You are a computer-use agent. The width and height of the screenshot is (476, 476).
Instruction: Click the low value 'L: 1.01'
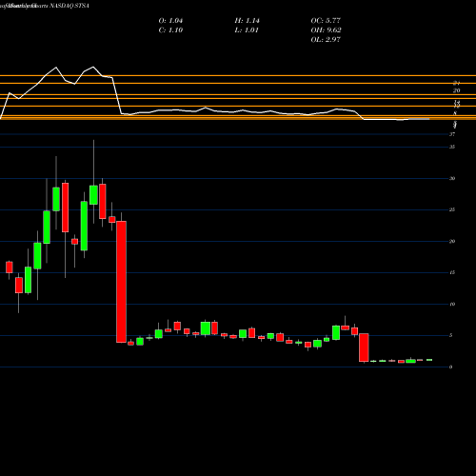(247, 30)
